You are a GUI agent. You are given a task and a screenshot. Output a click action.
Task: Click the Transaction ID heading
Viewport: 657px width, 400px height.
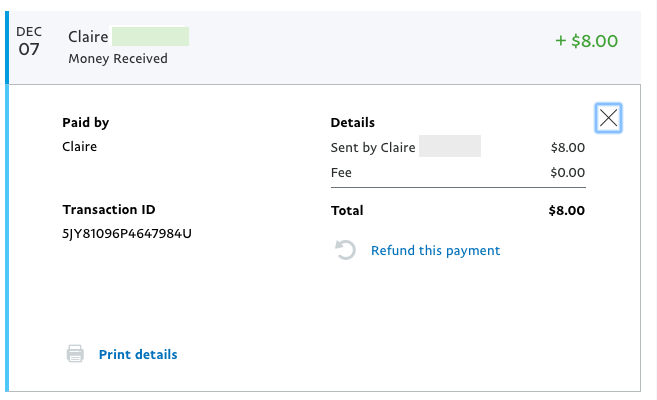(x=109, y=209)
